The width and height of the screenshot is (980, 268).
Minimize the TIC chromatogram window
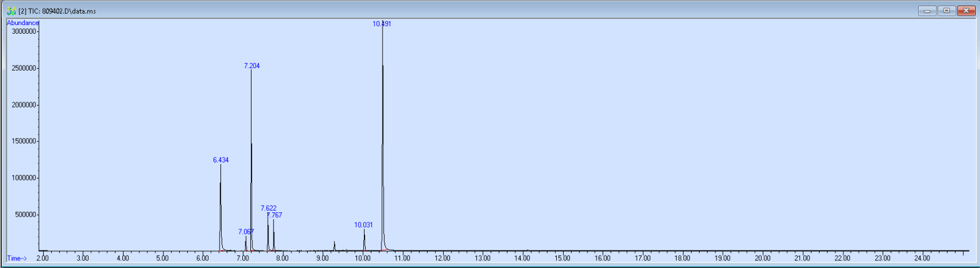tap(927, 11)
